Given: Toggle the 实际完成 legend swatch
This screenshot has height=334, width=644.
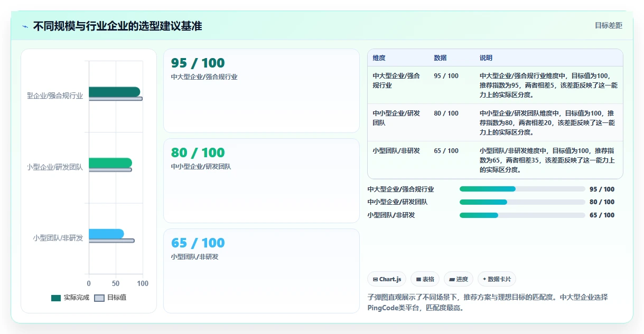Looking at the screenshot, I should pos(56,298).
